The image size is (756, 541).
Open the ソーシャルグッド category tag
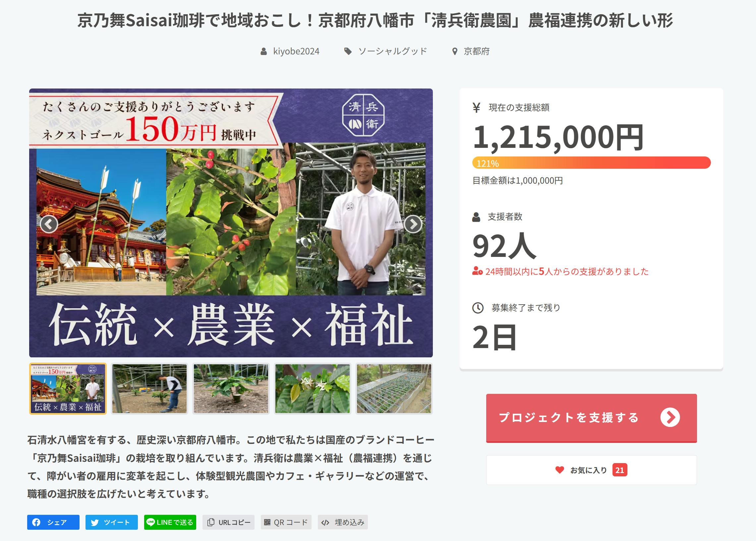click(x=392, y=51)
